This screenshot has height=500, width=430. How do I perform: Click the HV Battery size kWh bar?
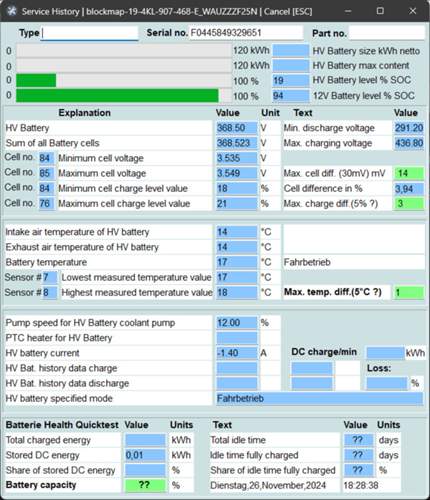[124, 51]
